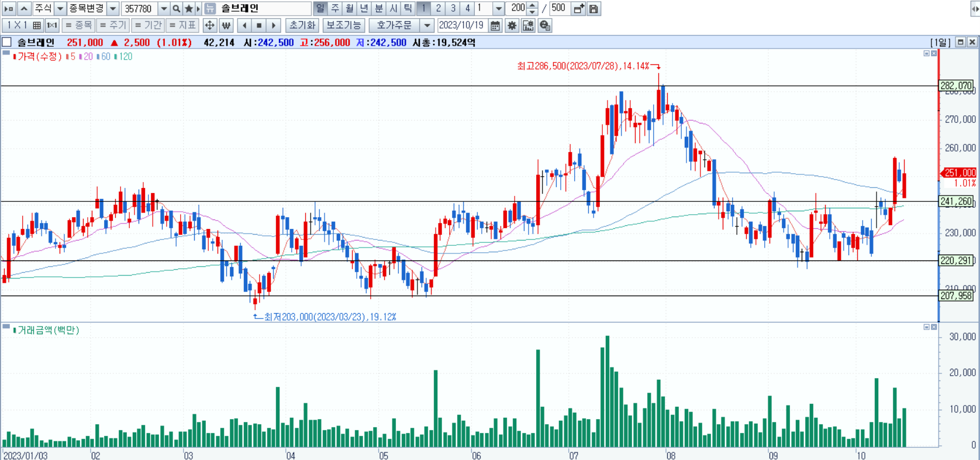
Task: Expand stock code 357780 dropdown
Action: click(x=164, y=9)
